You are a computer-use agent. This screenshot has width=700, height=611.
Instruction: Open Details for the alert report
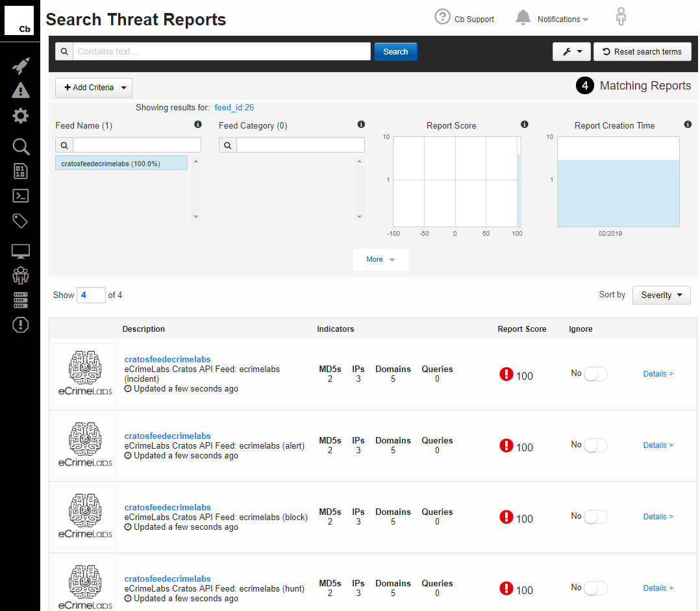coord(658,445)
